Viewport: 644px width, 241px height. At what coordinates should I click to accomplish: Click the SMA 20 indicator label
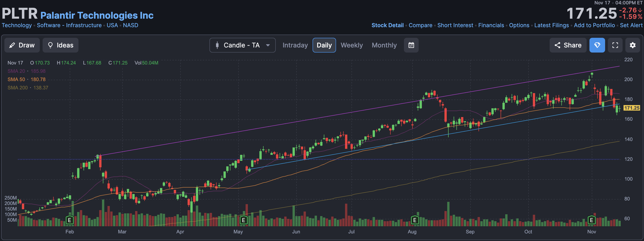point(16,71)
